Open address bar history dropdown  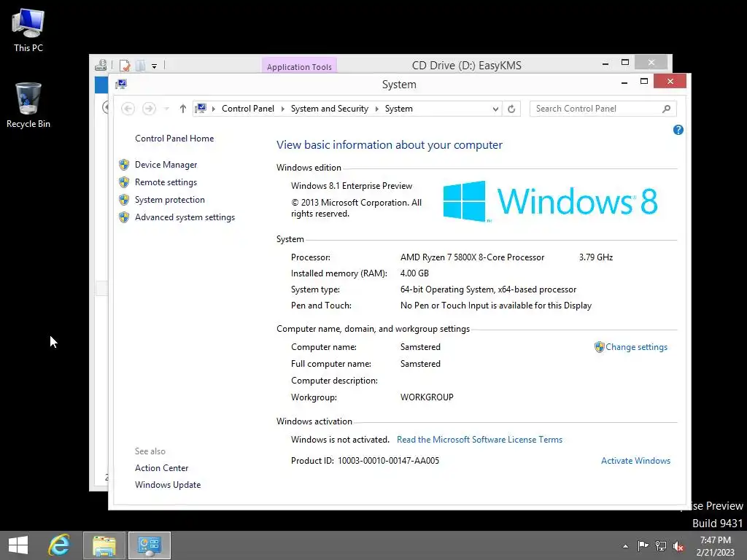(495, 109)
